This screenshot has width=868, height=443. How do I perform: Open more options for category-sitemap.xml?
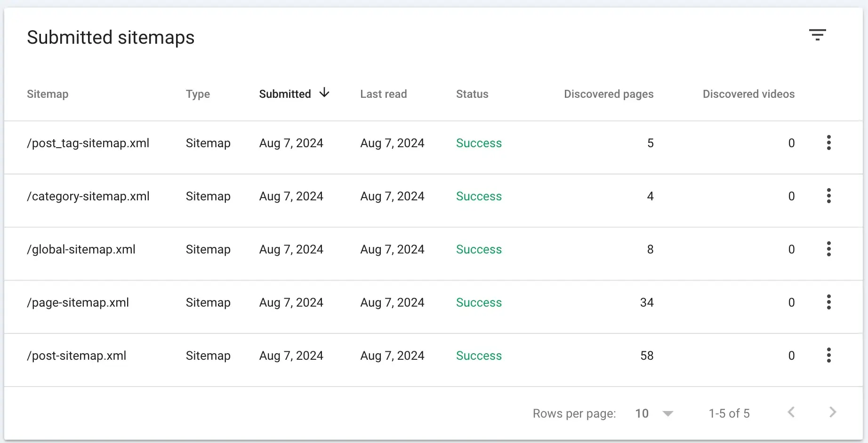[828, 196]
